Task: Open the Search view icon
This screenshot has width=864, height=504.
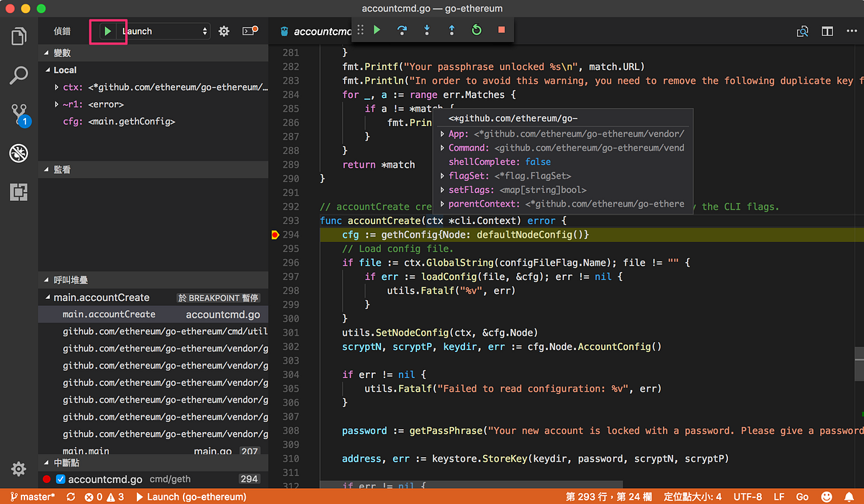Action: pyautogui.click(x=19, y=75)
